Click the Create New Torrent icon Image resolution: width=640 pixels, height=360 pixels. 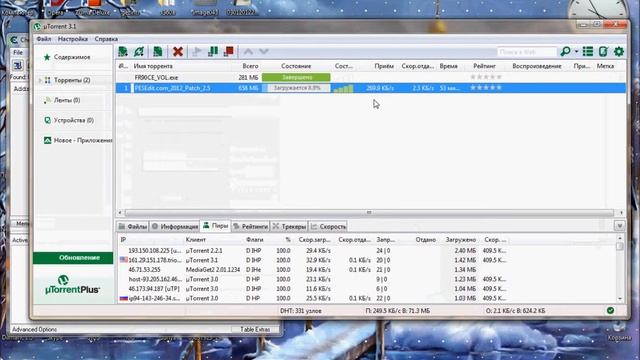click(x=158, y=51)
